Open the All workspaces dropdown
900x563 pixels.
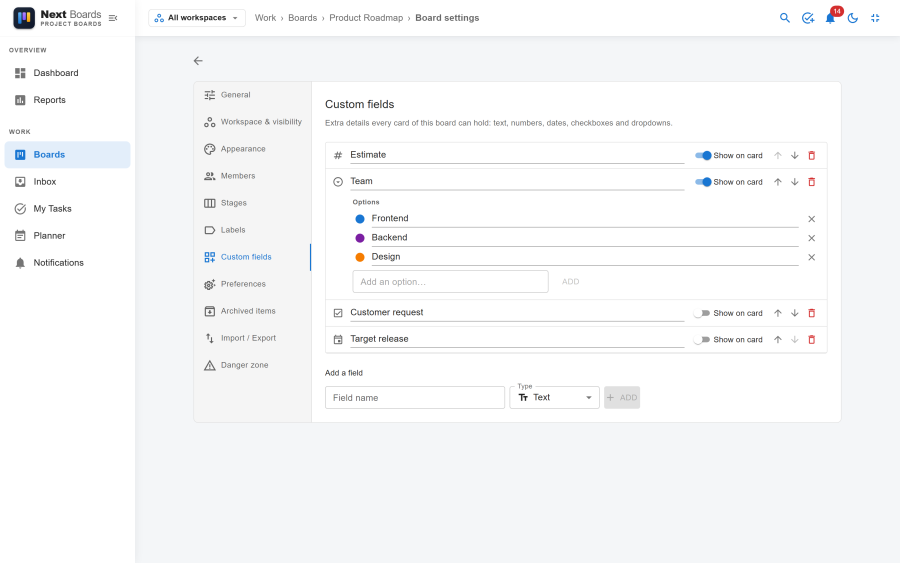(x=197, y=18)
